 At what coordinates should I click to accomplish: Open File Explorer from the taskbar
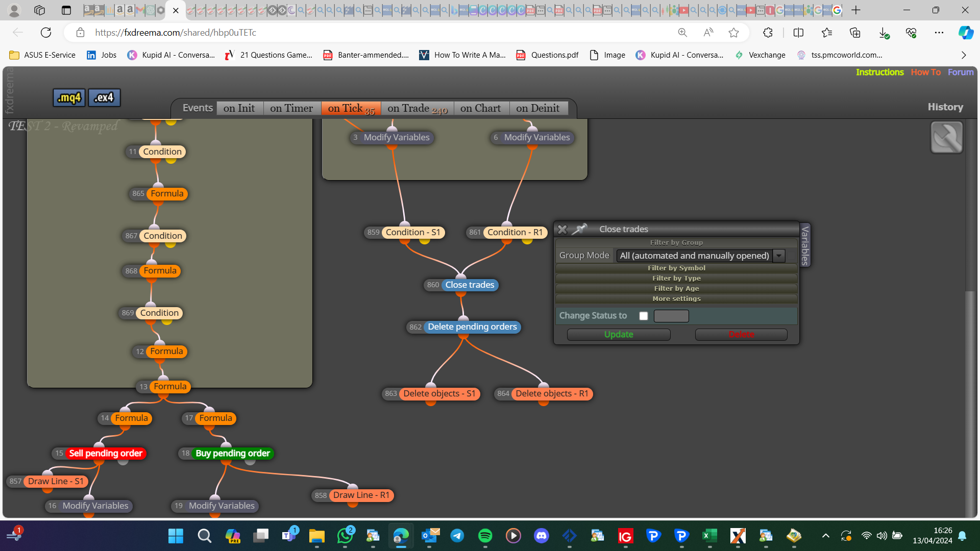point(316,536)
